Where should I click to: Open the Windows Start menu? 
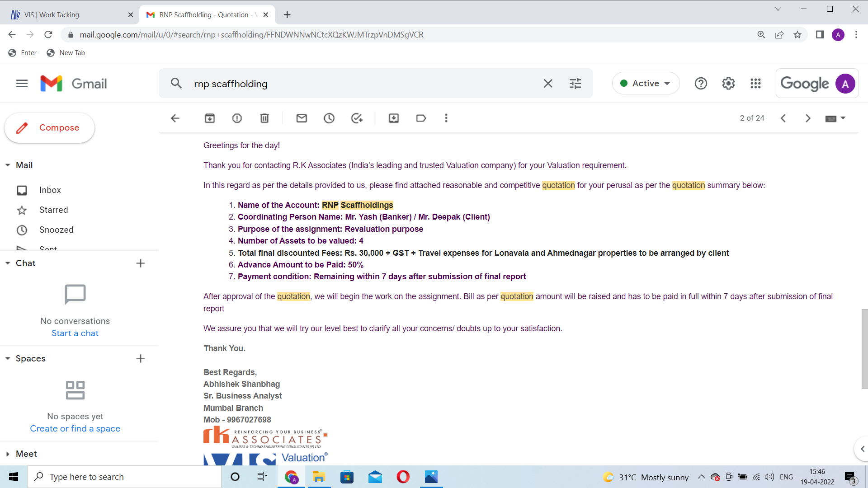pyautogui.click(x=14, y=477)
